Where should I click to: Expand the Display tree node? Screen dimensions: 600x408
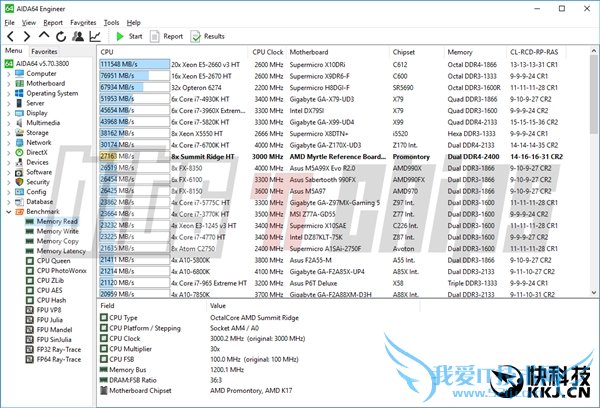pyautogui.click(x=8, y=113)
